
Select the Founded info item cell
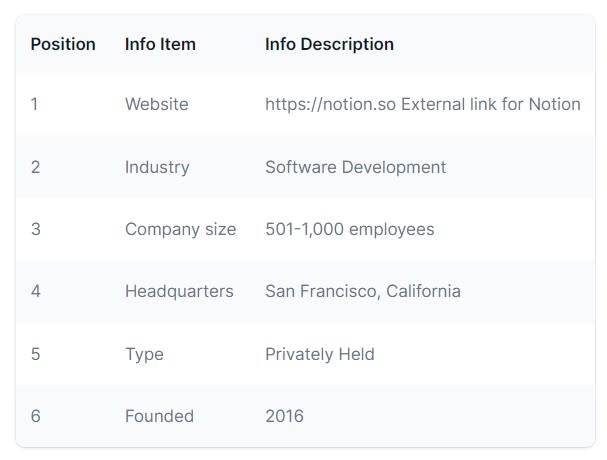159,416
